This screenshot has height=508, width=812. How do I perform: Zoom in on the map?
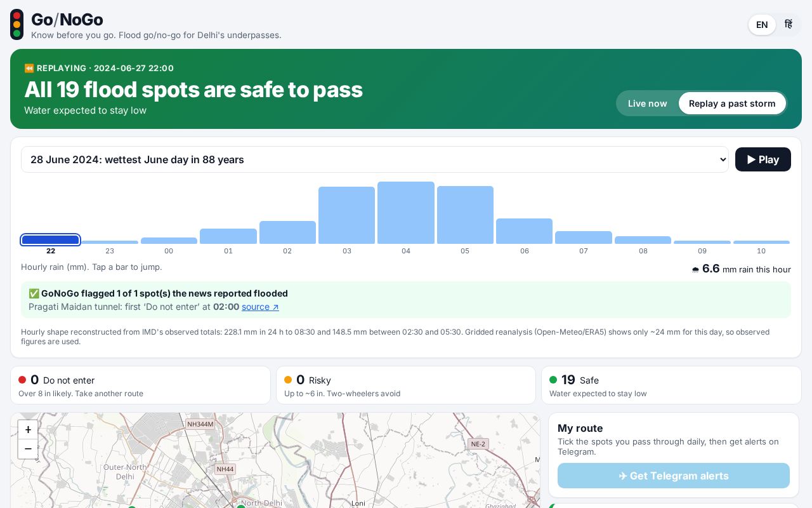pos(28,430)
